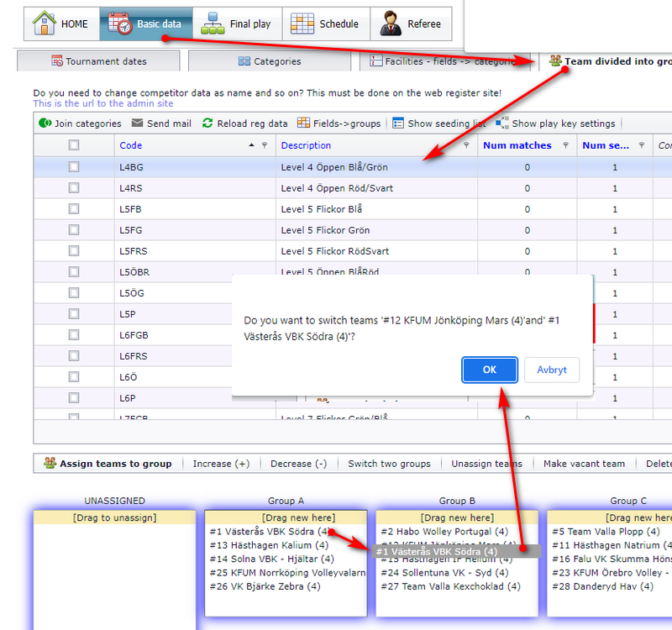Select the L5FRS row checkbox
The image size is (672, 630).
74,250
